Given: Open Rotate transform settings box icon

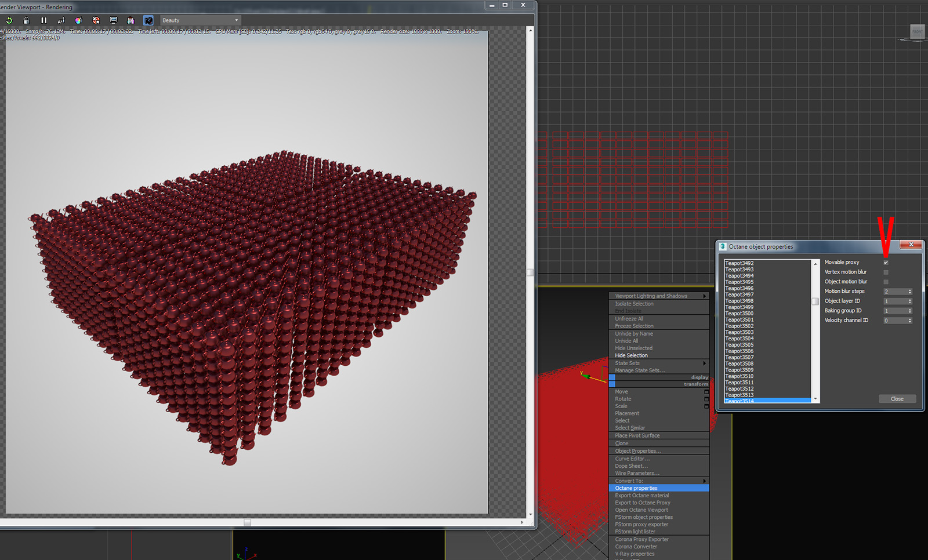Looking at the screenshot, I should (706, 399).
